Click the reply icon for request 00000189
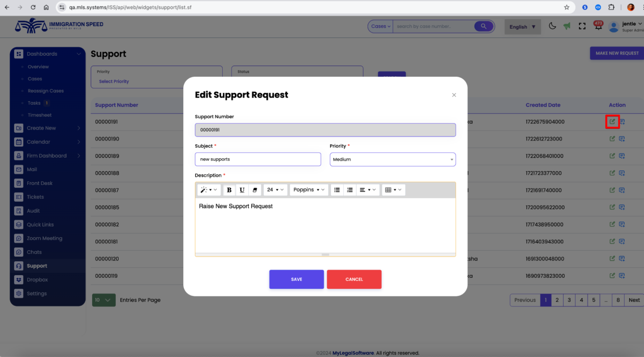Screen dimensions: 644x357 pyautogui.click(x=622, y=156)
